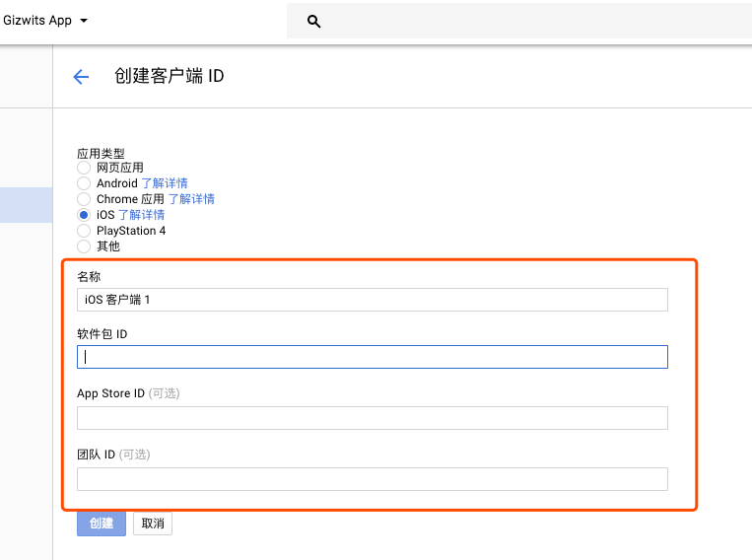
Task: Click the 团队 ID input field
Action: [372, 479]
